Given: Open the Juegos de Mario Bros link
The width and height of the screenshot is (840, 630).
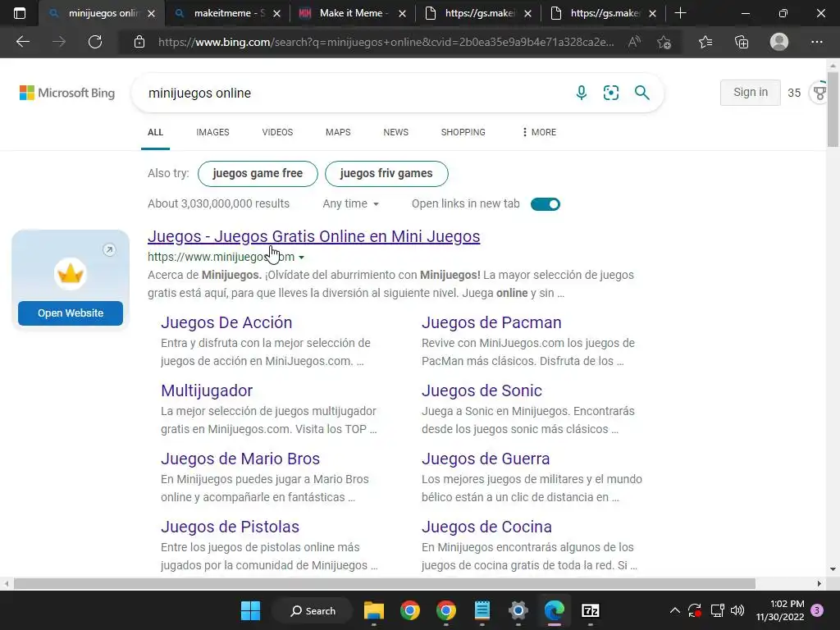Looking at the screenshot, I should pos(240,459).
